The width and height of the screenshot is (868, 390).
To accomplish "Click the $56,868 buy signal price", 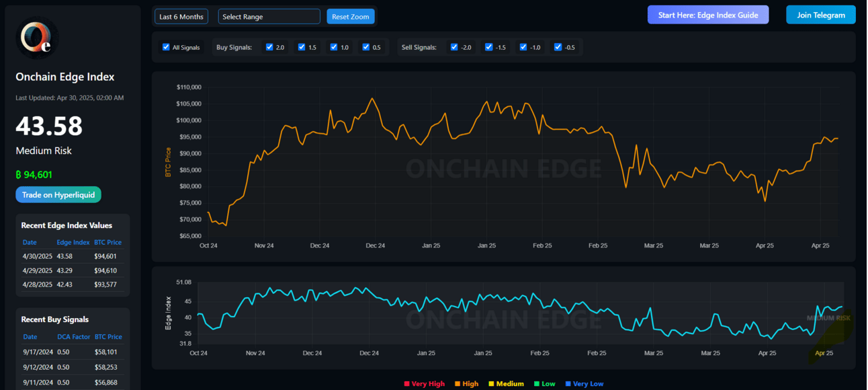I will [x=105, y=383].
